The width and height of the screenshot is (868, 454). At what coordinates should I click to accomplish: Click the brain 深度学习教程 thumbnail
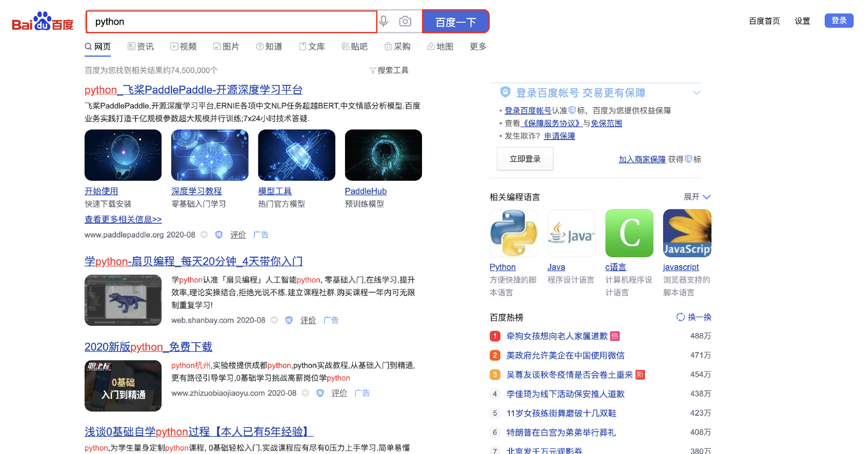coord(210,155)
